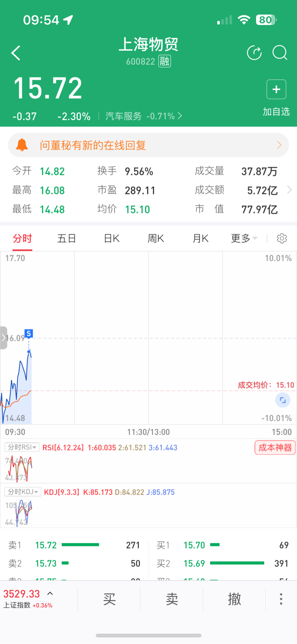The height and width of the screenshot is (644, 297).
Task: Switch to 日K tab
Action: 112,238
